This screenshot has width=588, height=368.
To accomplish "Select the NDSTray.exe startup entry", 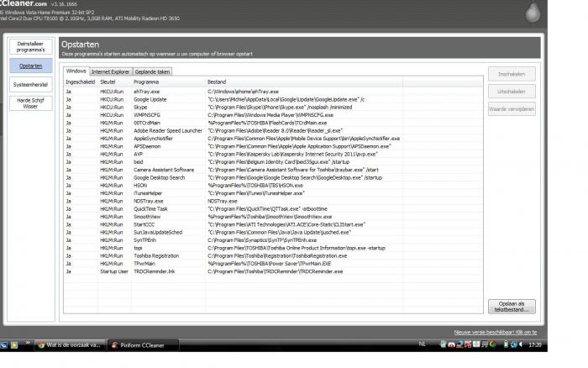I will click(273, 201).
